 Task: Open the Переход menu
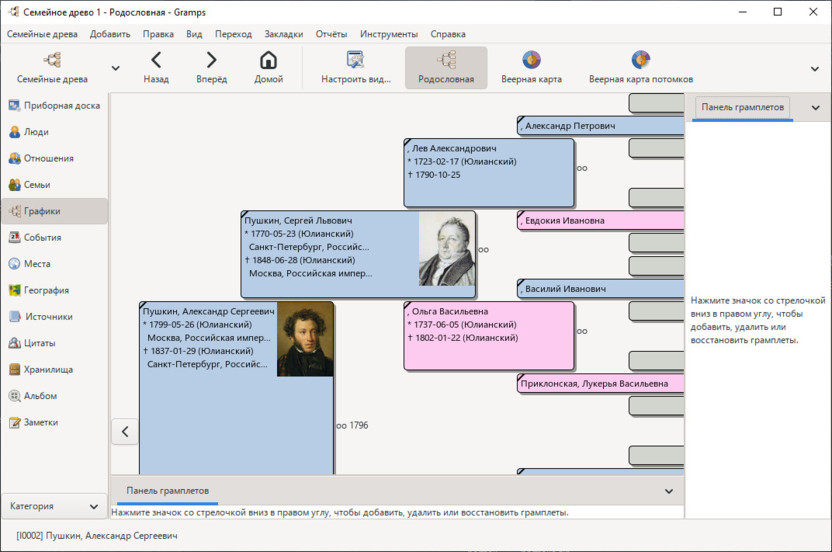(233, 34)
